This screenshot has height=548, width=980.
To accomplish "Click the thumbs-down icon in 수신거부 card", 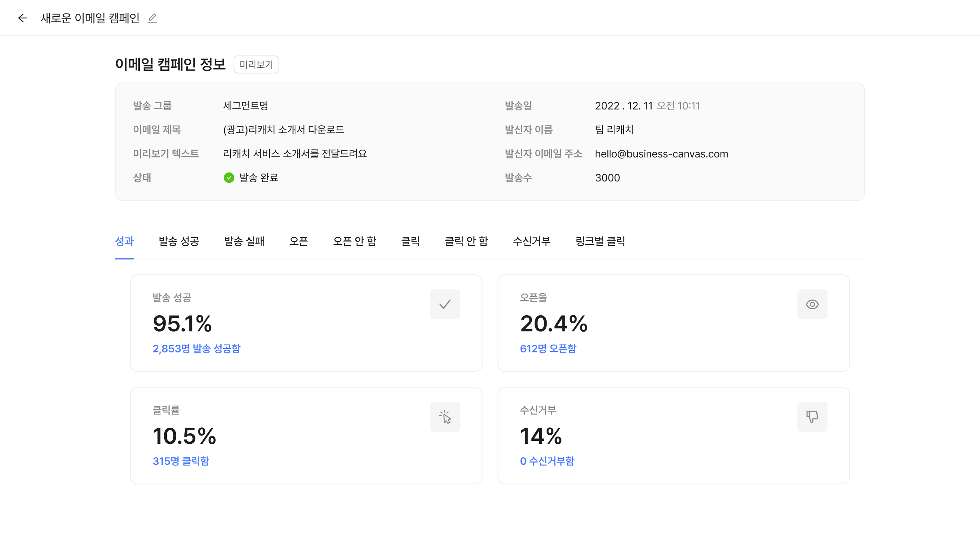I will pos(812,417).
